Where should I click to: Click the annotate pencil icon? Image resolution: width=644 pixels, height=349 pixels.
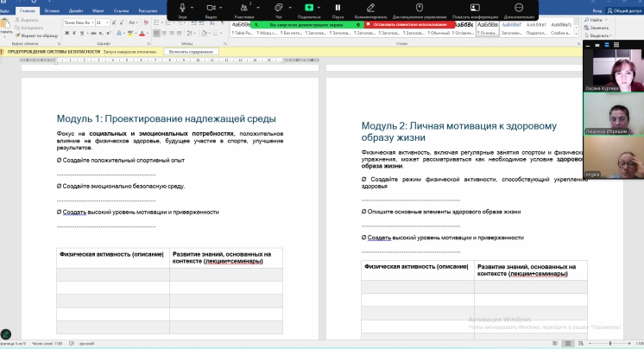(370, 8)
